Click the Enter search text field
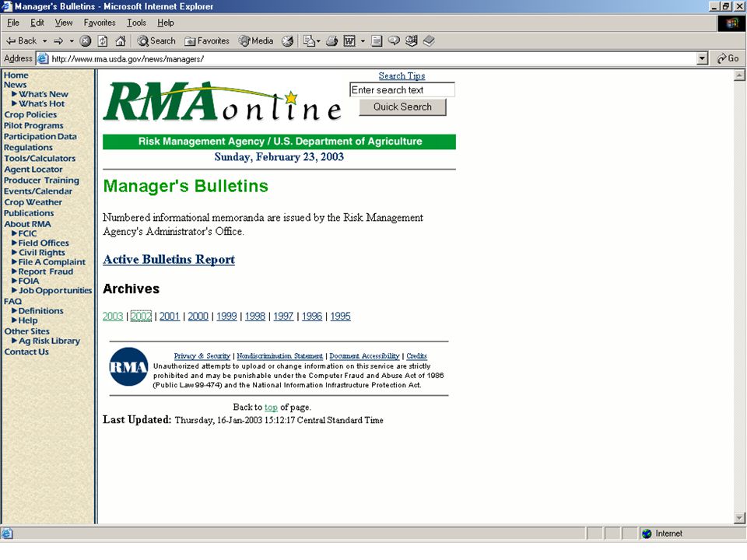This screenshot has width=747, height=560. [402, 90]
